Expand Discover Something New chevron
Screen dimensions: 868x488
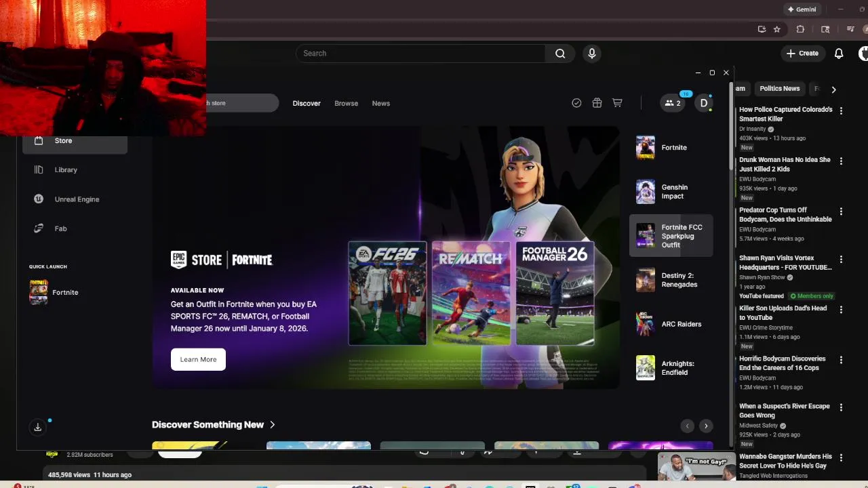pyautogui.click(x=273, y=424)
